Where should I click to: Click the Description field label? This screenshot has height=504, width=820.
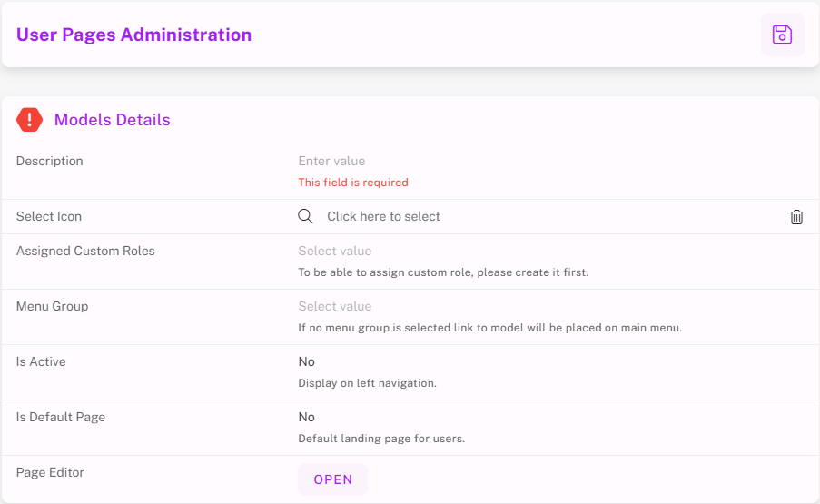[50, 161]
